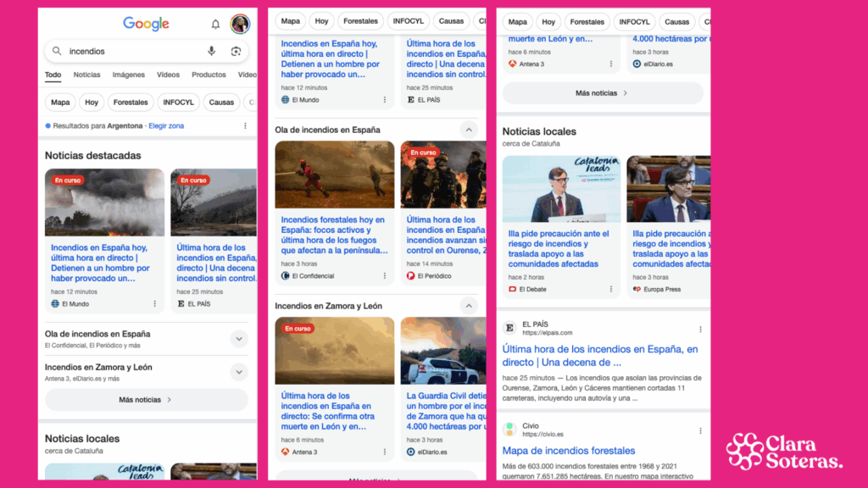
Task: Open Catalonia leads photo in right-screen Noticias locales
Action: coord(561,189)
